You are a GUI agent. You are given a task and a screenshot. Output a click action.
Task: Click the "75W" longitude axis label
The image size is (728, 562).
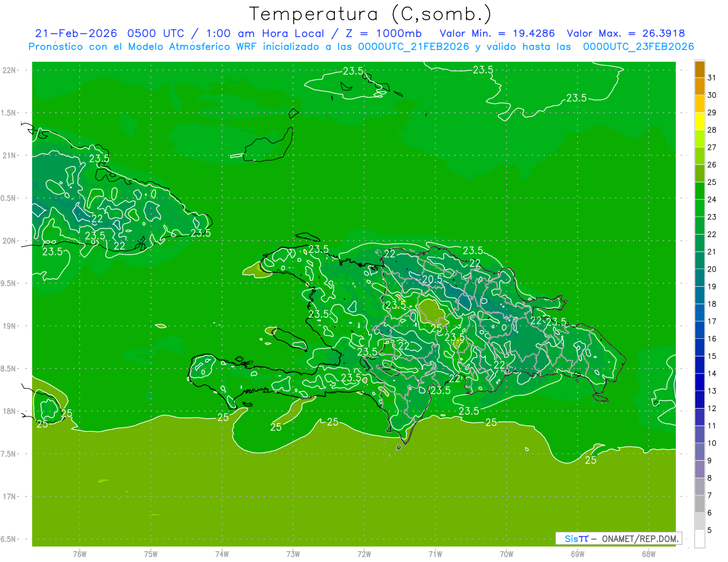click(x=151, y=554)
